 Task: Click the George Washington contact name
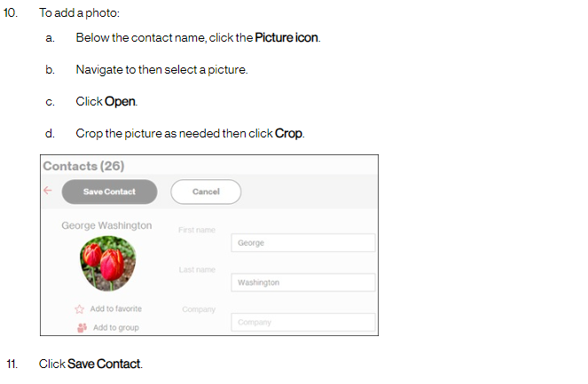click(x=107, y=225)
